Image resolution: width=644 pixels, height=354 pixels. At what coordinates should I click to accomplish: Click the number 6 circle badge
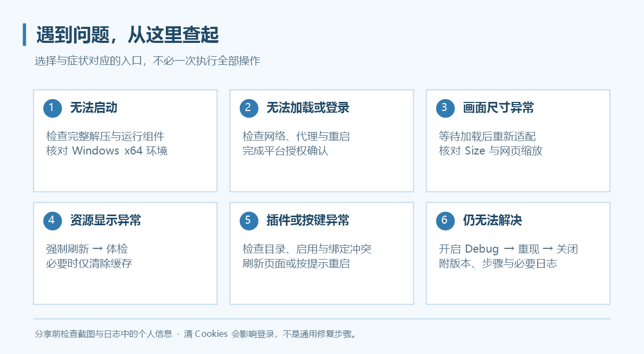[x=445, y=220]
